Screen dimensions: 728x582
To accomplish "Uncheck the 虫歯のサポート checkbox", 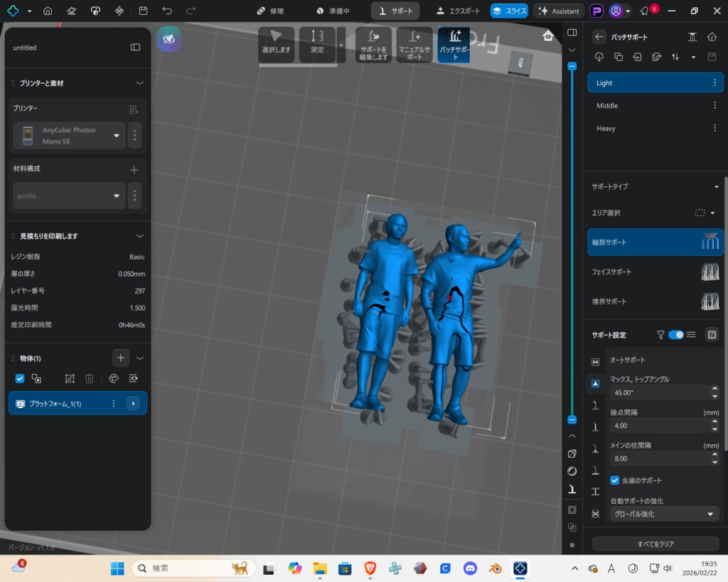I will tap(615, 480).
